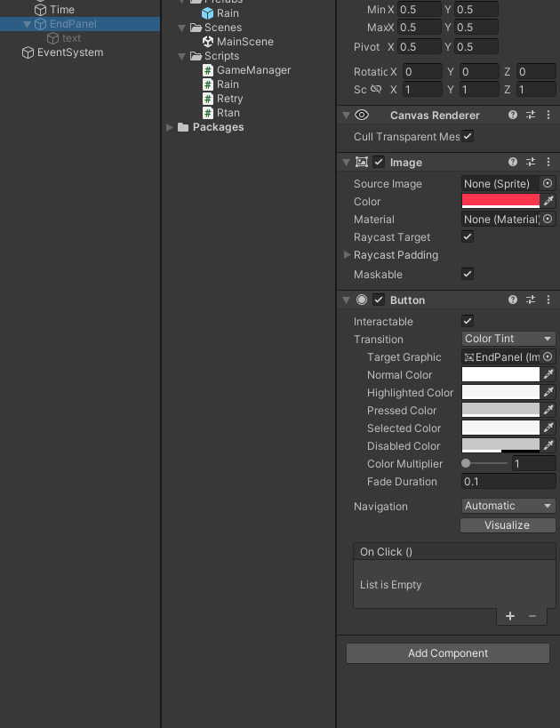The height and width of the screenshot is (728, 560).
Task: Collapse the Image component foldout
Action: (x=346, y=162)
